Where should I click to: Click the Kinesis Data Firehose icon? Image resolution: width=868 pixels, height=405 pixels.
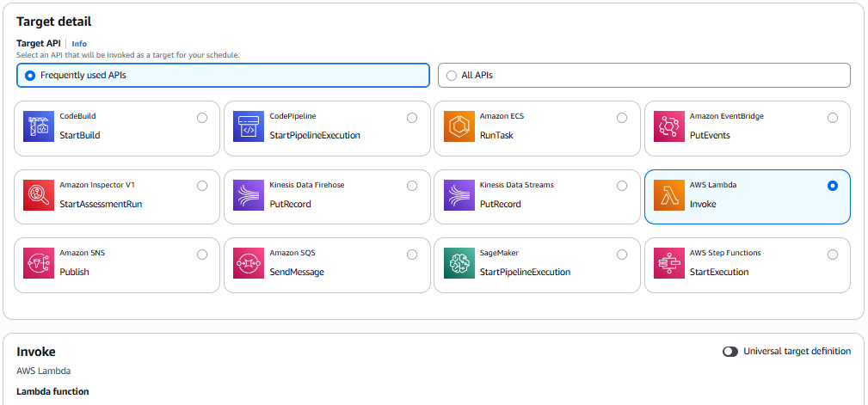249,195
